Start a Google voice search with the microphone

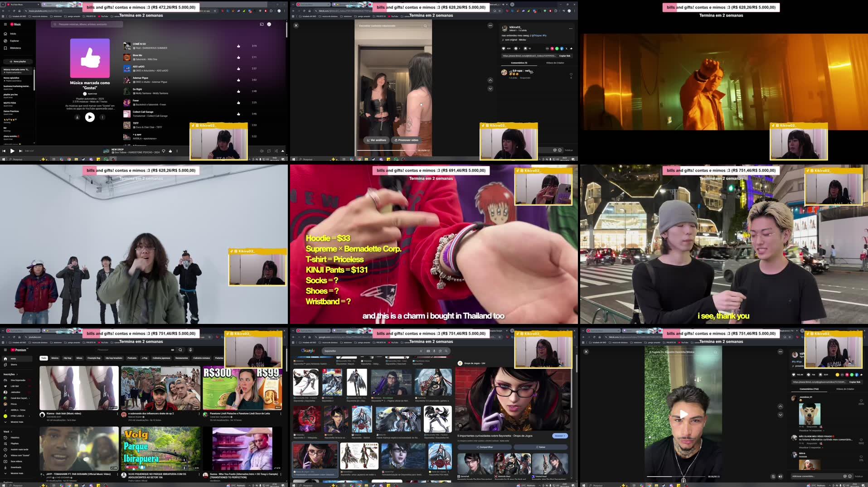point(434,351)
